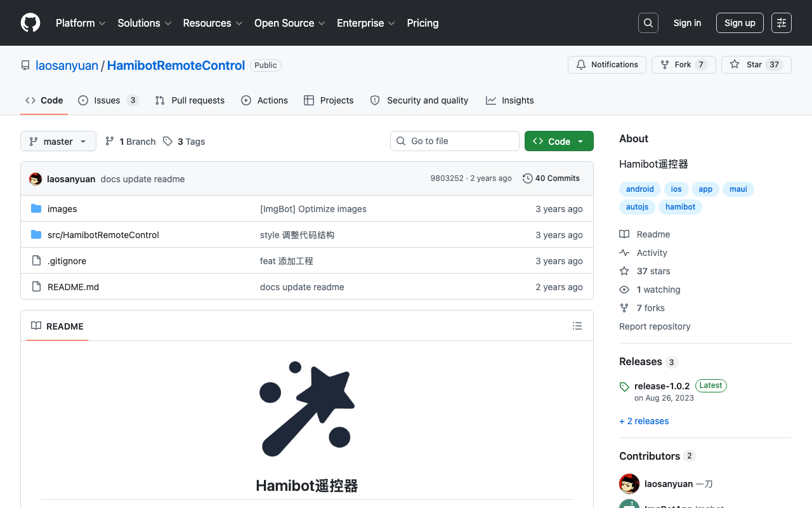The height and width of the screenshot is (508, 812).
Task: Expand the Platform menu in header
Action: (x=81, y=23)
